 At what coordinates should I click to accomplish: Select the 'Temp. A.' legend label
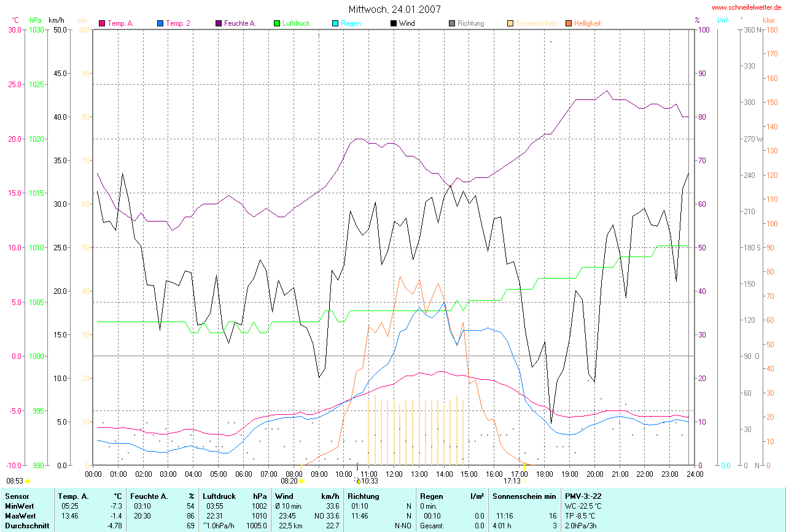coord(120,23)
